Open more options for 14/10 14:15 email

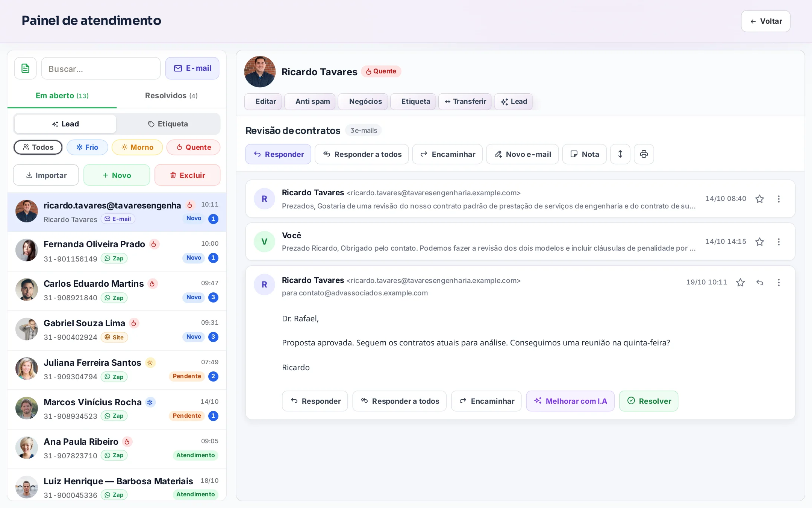tap(779, 242)
